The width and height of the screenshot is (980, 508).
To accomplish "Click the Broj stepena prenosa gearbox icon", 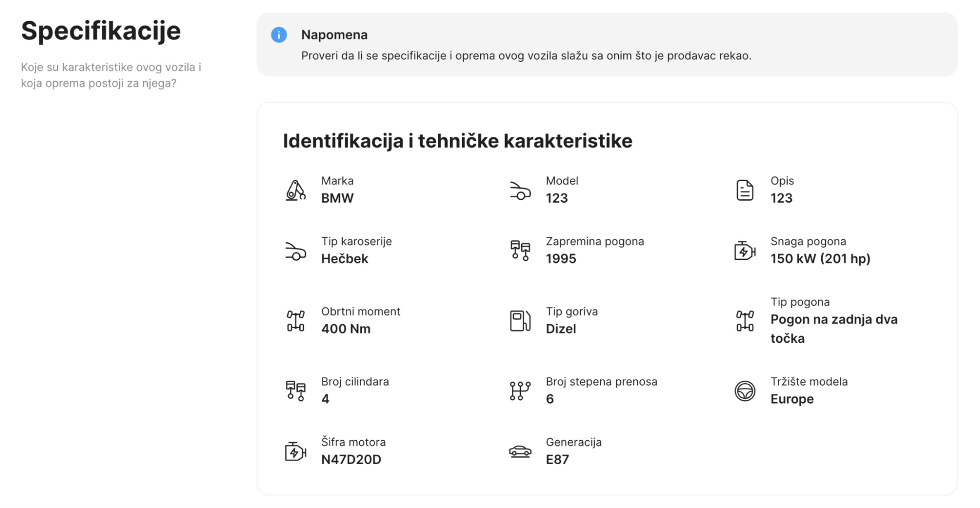I will click(x=520, y=390).
